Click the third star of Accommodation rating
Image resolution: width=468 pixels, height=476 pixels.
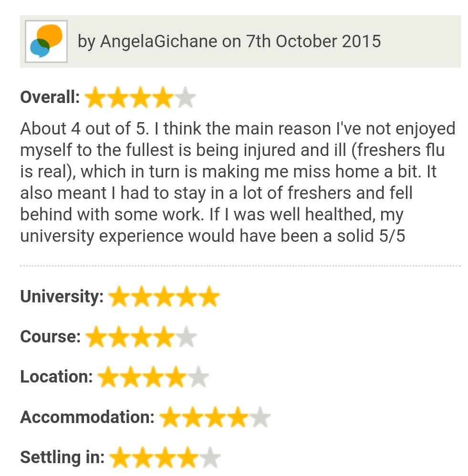tap(215, 417)
